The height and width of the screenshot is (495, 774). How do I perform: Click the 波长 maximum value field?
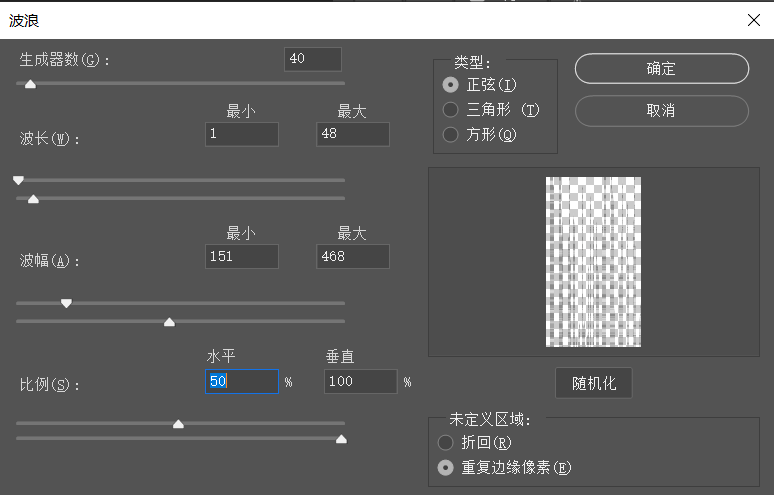(352, 134)
